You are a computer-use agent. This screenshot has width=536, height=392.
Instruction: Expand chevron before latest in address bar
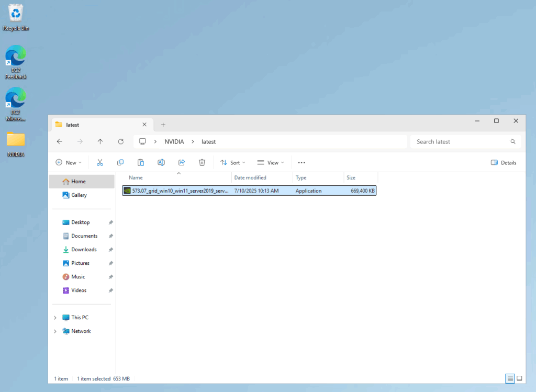click(193, 141)
